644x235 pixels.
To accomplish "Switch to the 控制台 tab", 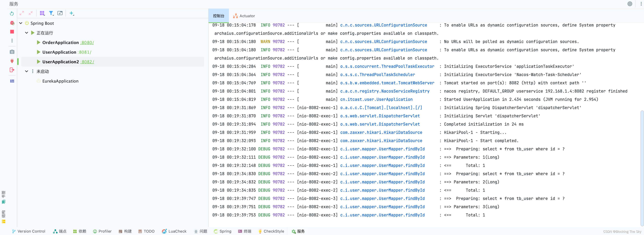I will coord(219,16).
